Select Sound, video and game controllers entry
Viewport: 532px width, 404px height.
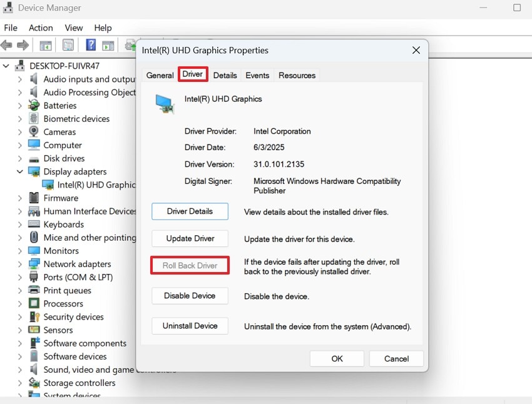(x=89, y=370)
